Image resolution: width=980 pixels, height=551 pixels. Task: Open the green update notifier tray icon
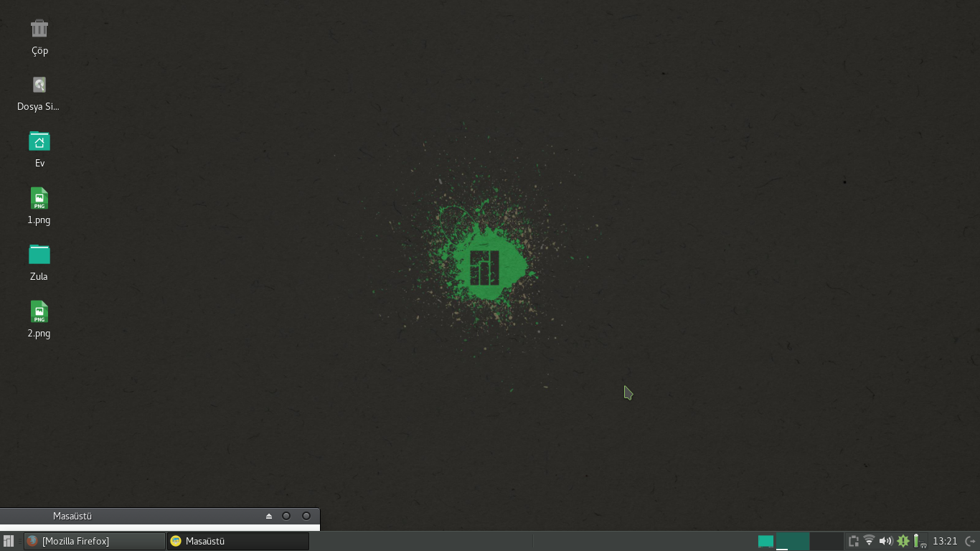point(903,541)
